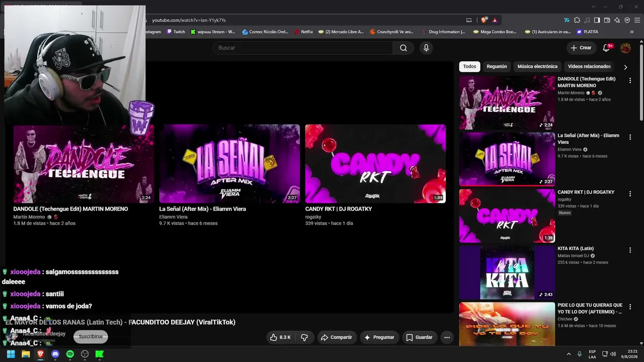Open the browser extensions puzzle icon
644x362 pixels.
coord(577,20)
